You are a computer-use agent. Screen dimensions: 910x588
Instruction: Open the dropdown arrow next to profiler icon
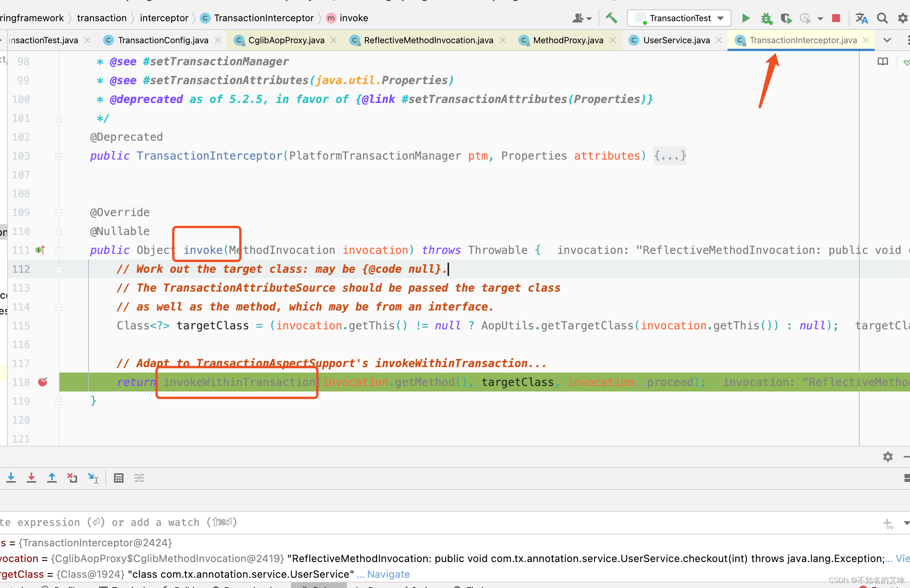[x=820, y=18]
